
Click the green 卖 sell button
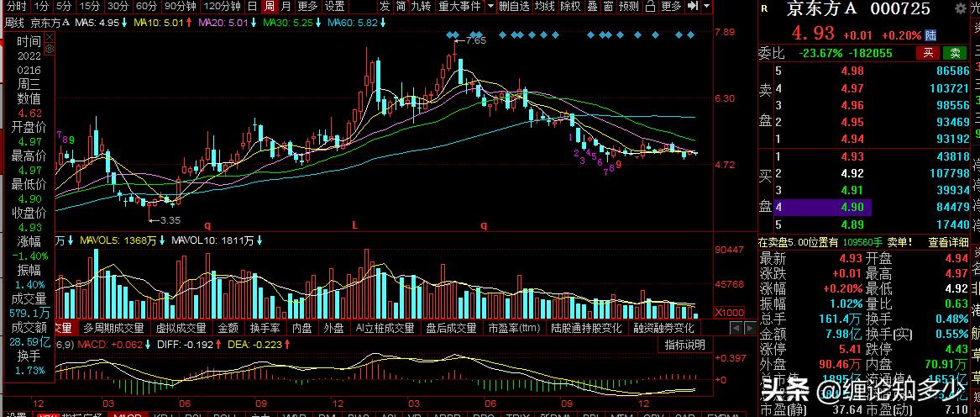pos(955,53)
